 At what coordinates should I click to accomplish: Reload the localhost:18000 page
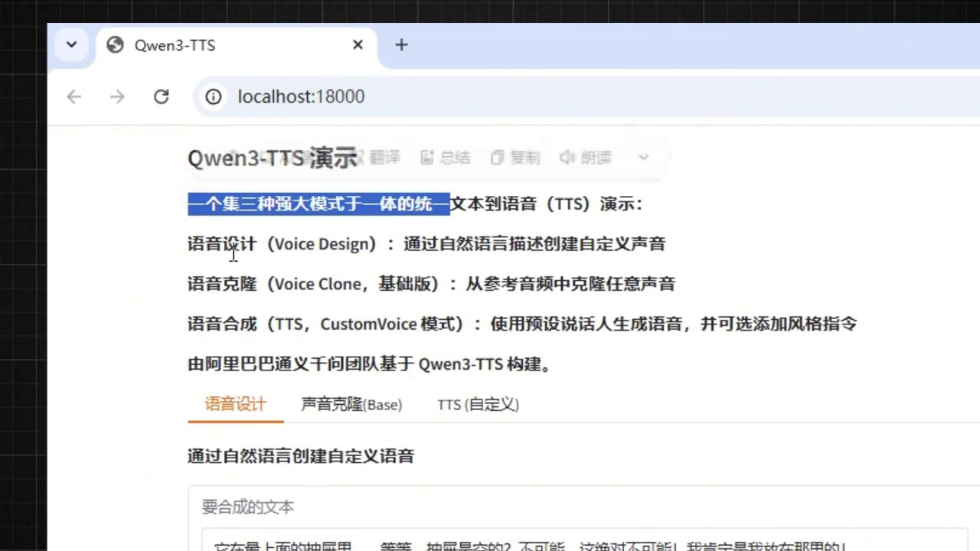(161, 96)
